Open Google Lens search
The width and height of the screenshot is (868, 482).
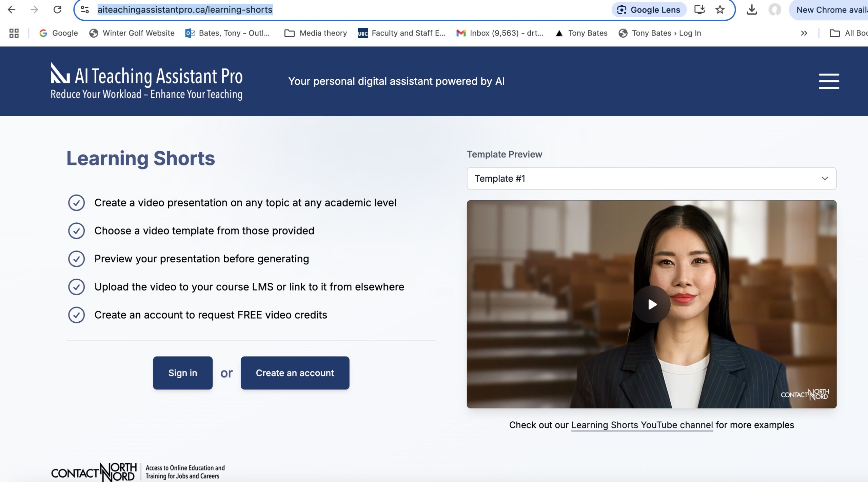(649, 9)
